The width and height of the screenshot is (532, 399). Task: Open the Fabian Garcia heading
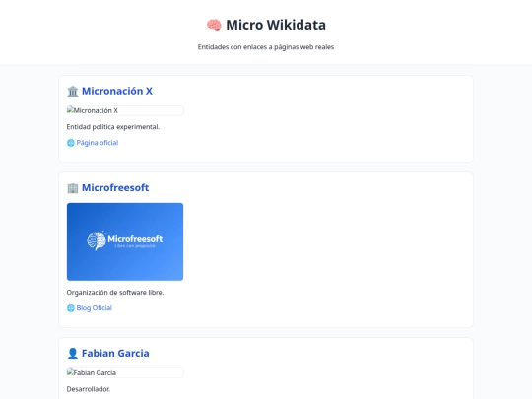tap(115, 354)
